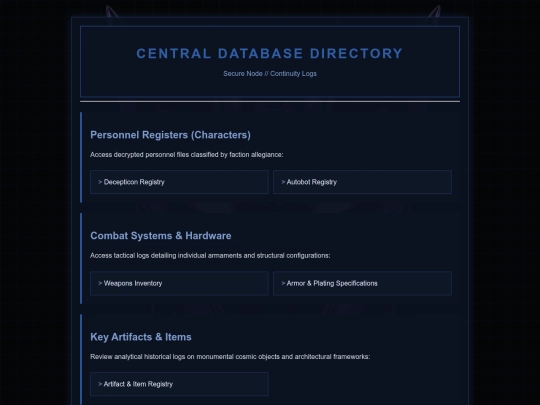
Task: Click the Central Database Directory title
Action: point(270,53)
